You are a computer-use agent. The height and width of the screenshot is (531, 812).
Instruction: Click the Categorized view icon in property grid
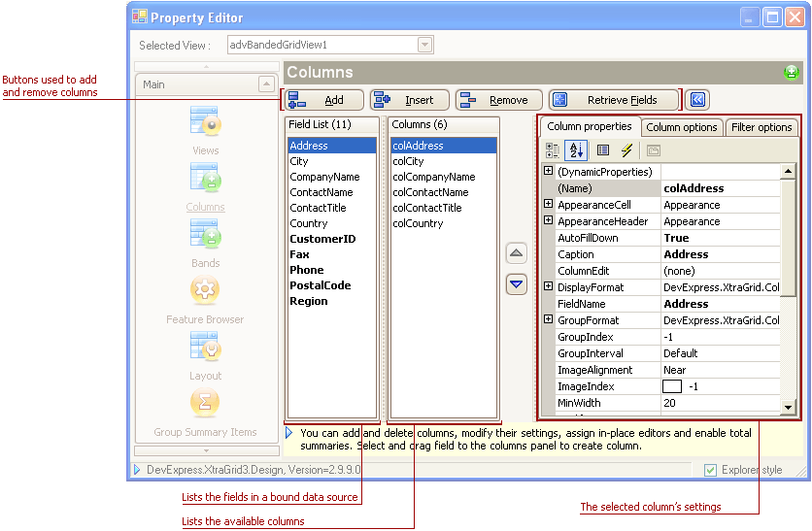pos(553,150)
